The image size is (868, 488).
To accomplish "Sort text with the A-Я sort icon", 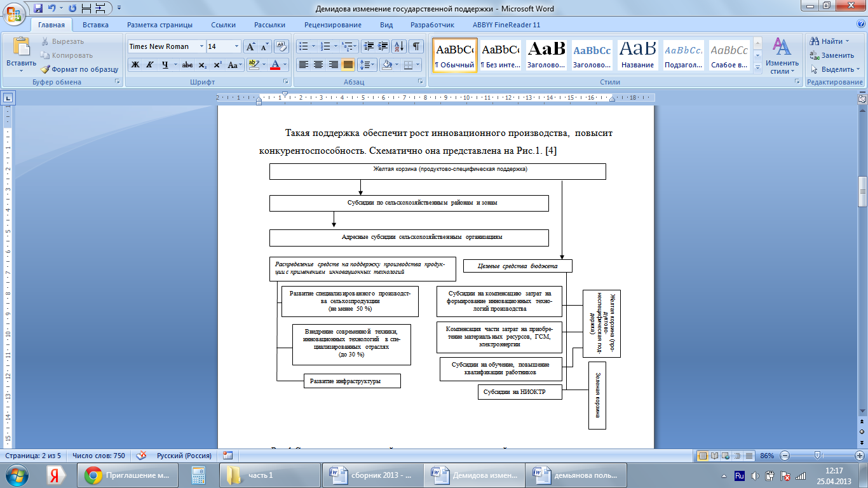I will click(400, 46).
